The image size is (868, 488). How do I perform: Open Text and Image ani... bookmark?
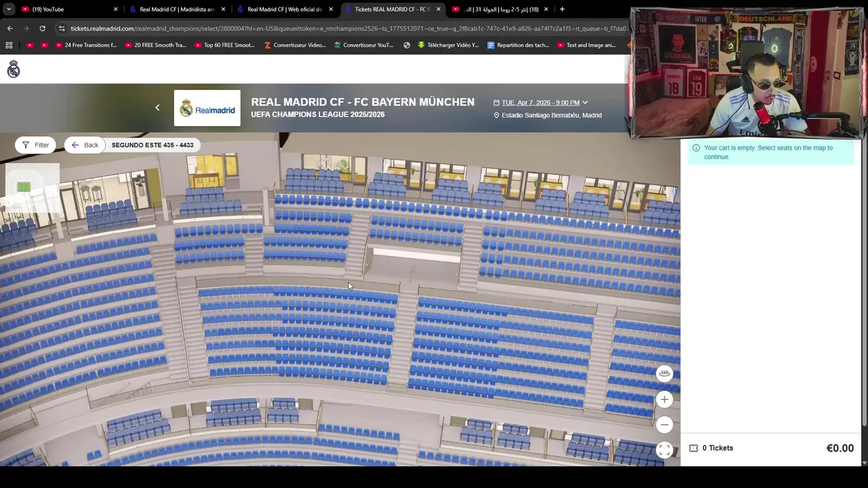pos(586,45)
